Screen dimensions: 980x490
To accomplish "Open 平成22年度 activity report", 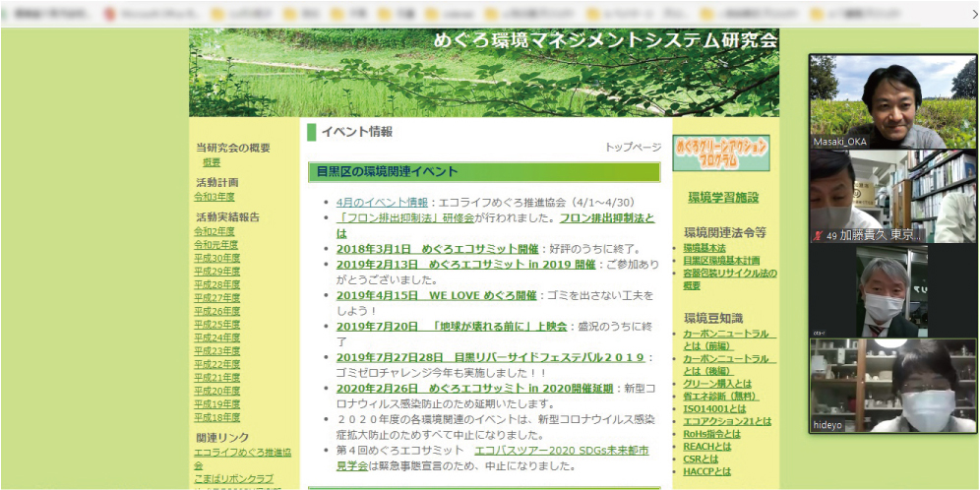I will coord(216,364).
